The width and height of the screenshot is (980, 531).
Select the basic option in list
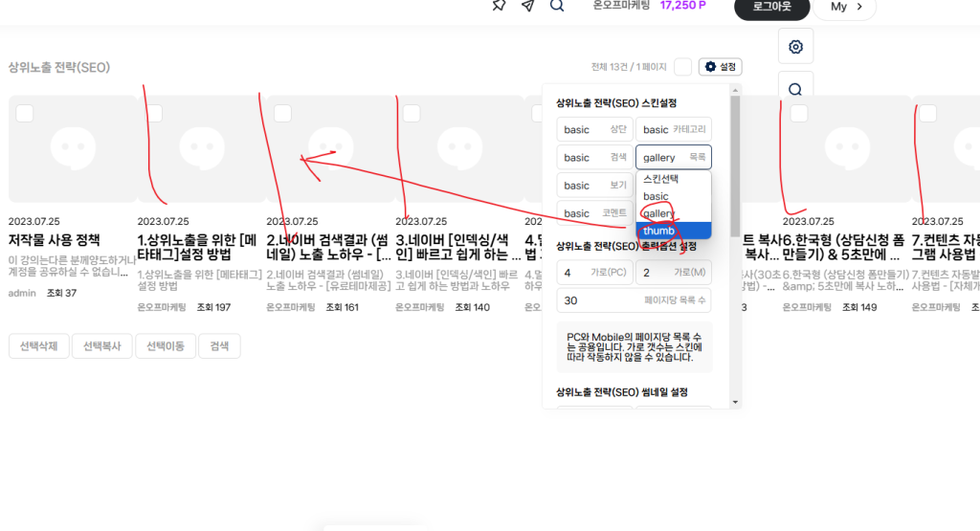click(x=673, y=196)
